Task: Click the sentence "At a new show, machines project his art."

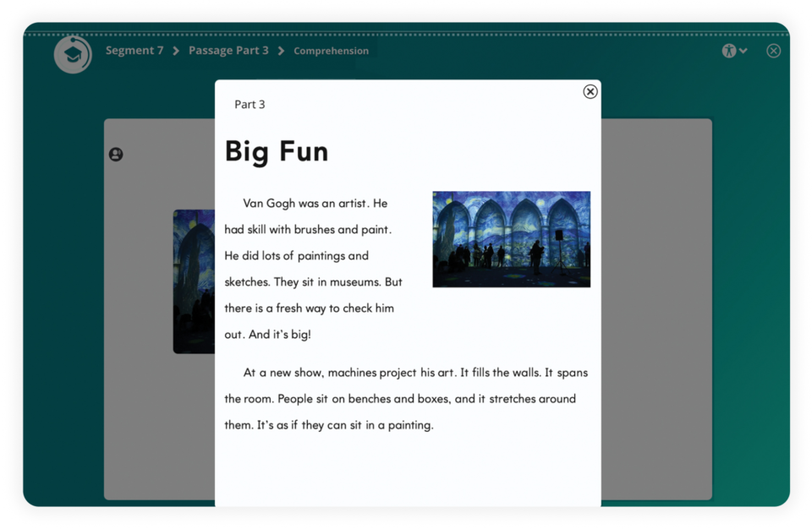Action: pos(350,373)
